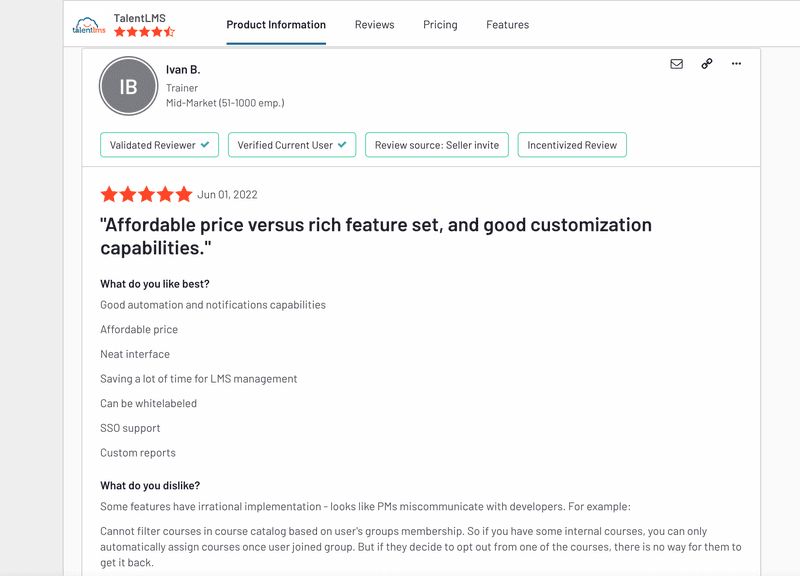Image resolution: width=800 pixels, height=576 pixels.
Task: Toggle the Incentivized Review badge
Action: (x=572, y=144)
